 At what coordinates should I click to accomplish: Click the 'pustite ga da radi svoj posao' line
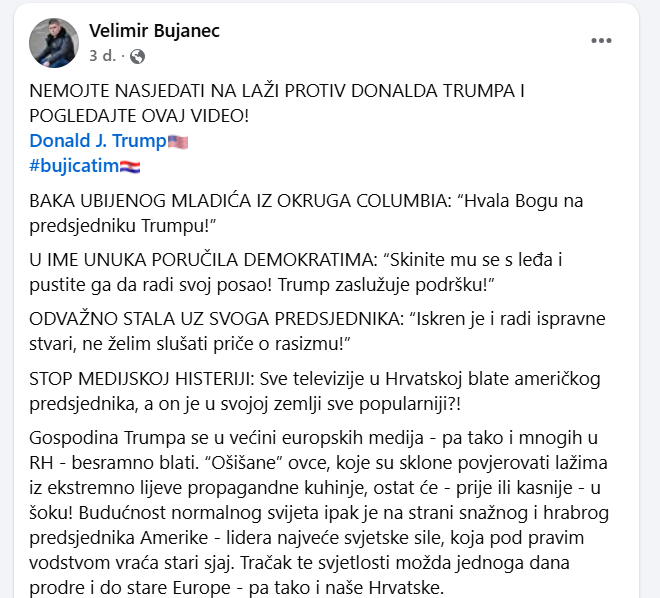[x=261, y=285]
